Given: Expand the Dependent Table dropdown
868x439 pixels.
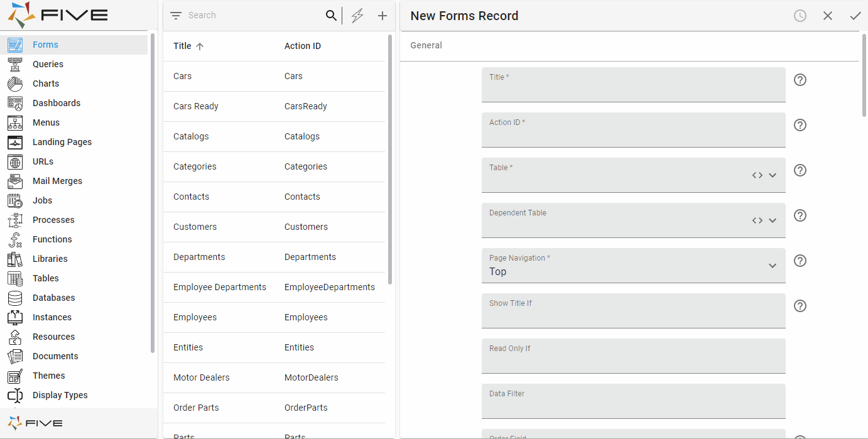Looking at the screenshot, I should pos(773,220).
